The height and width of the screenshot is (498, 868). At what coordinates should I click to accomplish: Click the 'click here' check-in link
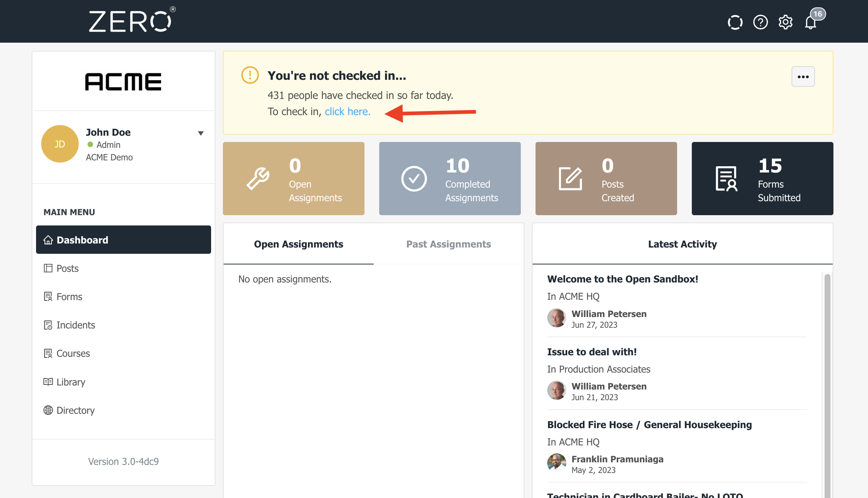[x=347, y=111]
